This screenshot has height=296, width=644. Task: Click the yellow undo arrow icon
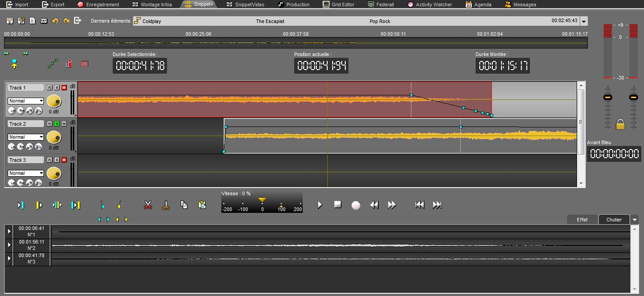click(55, 21)
